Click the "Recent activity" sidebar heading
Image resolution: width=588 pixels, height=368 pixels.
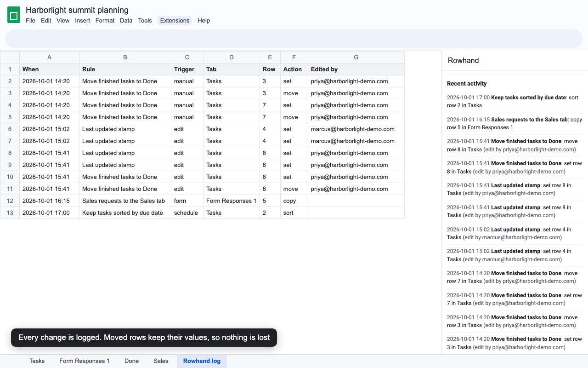coord(467,84)
